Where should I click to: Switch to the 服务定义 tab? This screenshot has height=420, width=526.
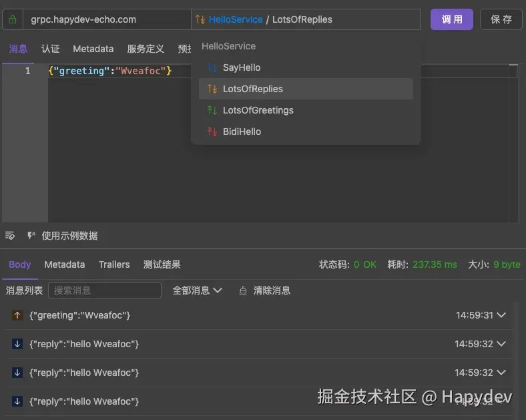tap(146, 49)
